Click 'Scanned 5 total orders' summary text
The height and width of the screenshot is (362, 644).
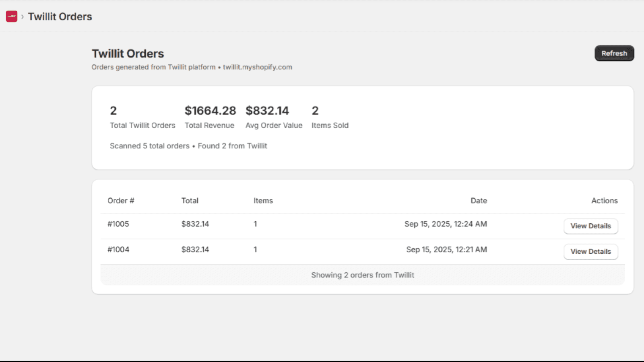click(x=149, y=146)
